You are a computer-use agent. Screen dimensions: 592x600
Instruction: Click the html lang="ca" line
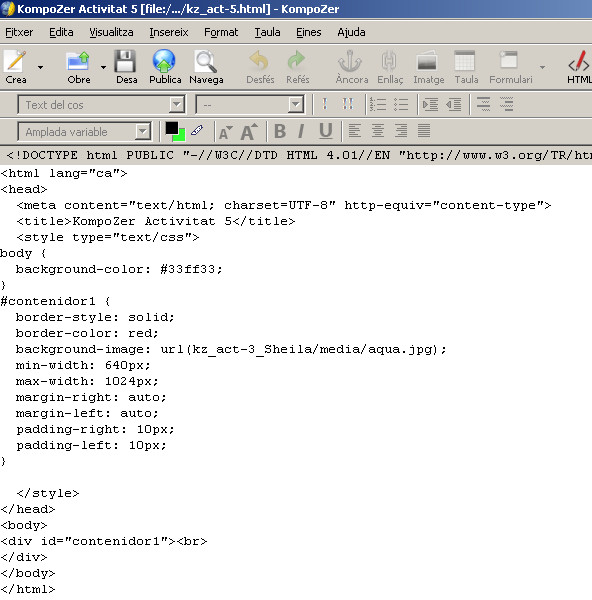point(64,173)
